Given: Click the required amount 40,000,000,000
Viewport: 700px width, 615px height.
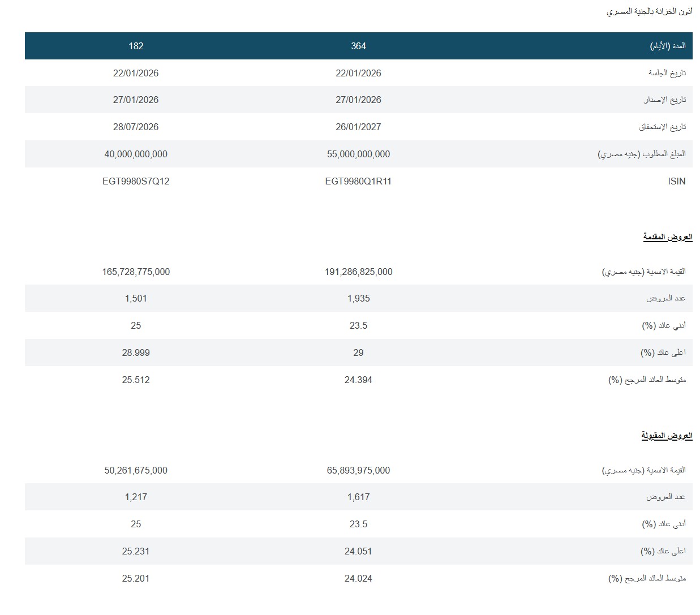Looking at the screenshot, I should click(136, 154).
